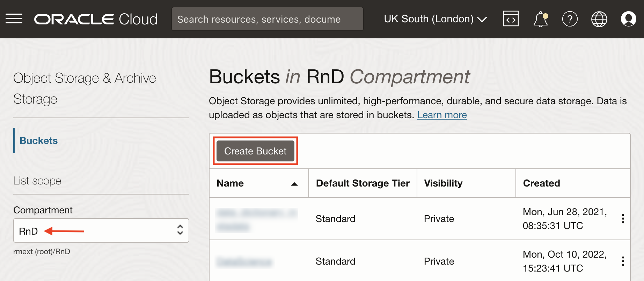644x281 pixels.
Task: Click Standard in the Jun 28, 2021 row
Action: 335,219
